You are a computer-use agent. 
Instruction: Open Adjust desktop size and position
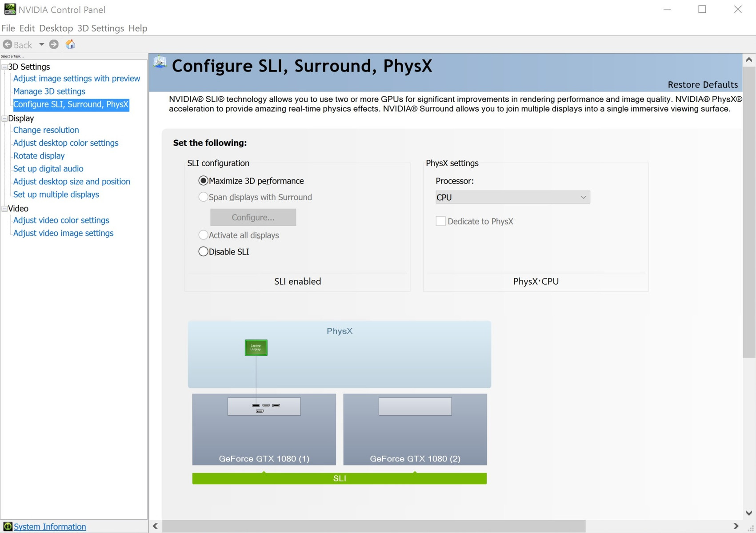[x=72, y=182]
